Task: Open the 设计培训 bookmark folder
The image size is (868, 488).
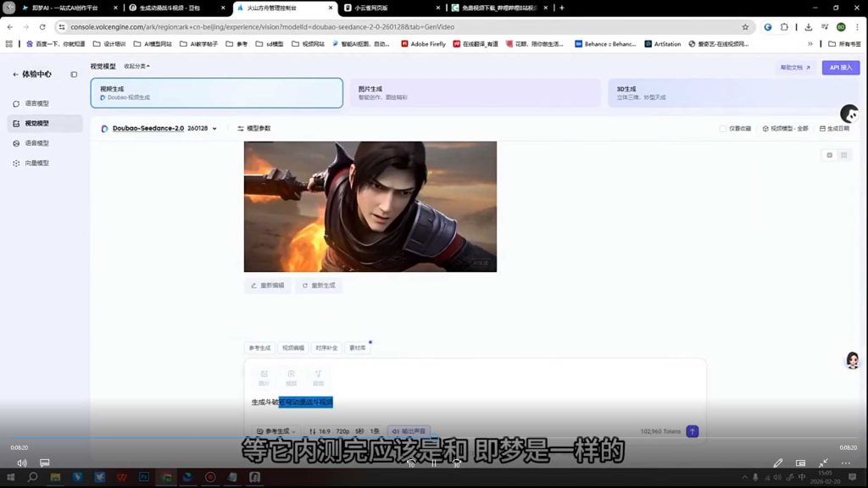Action: (109, 44)
